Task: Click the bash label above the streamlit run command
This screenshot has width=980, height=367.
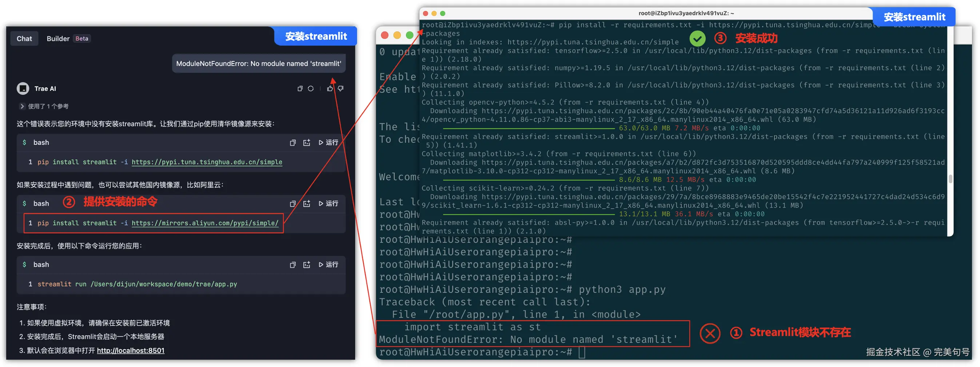Action: (41, 265)
